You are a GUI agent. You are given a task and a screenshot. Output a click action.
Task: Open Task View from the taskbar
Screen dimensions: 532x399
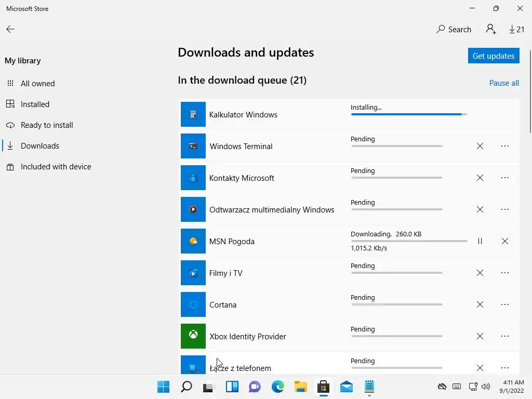coord(209,387)
